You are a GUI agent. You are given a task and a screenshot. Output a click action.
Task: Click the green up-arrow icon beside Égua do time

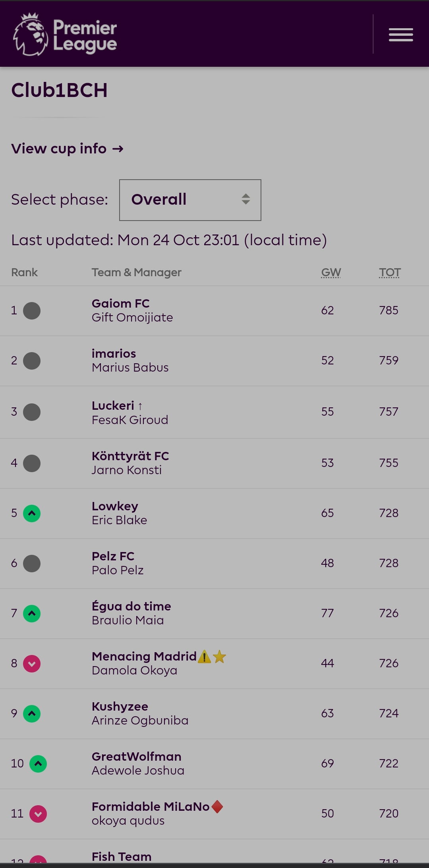tap(32, 613)
